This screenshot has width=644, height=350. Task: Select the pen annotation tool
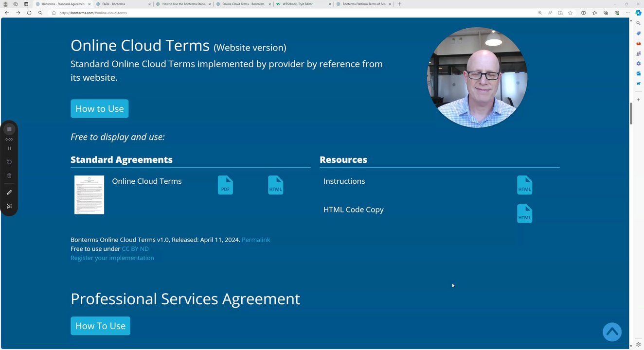point(9,192)
